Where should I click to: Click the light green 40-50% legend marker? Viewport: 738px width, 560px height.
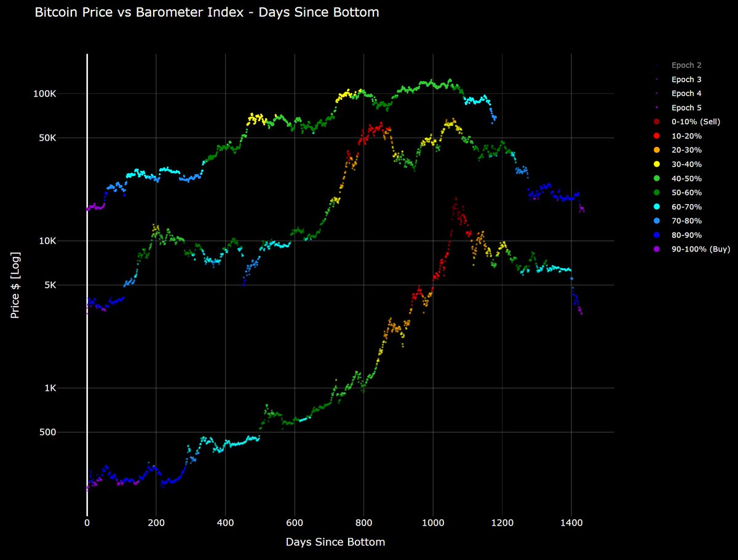tap(657, 178)
